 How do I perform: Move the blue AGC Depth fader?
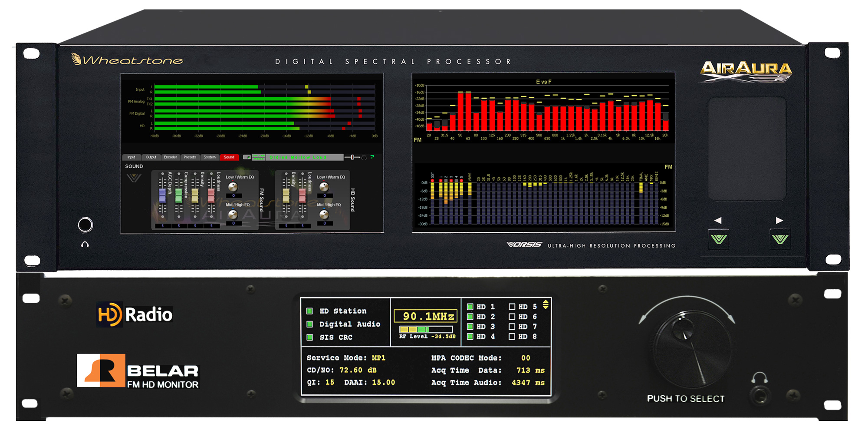pos(162,195)
